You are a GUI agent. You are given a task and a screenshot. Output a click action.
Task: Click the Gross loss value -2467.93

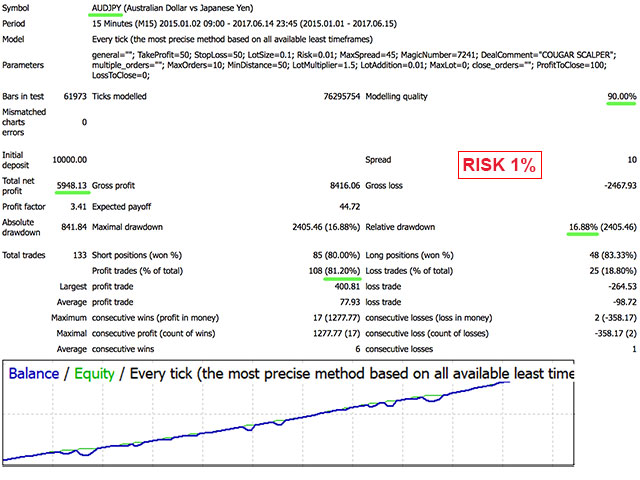620,186
